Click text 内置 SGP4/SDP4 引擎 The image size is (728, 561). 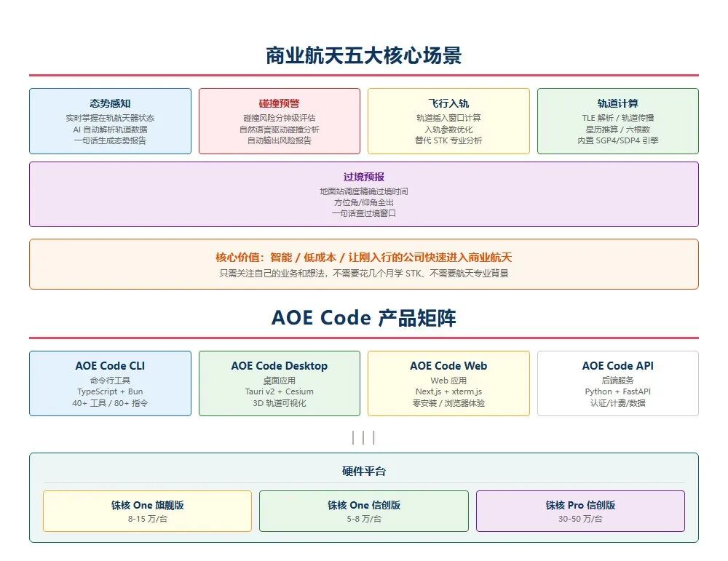(x=617, y=140)
